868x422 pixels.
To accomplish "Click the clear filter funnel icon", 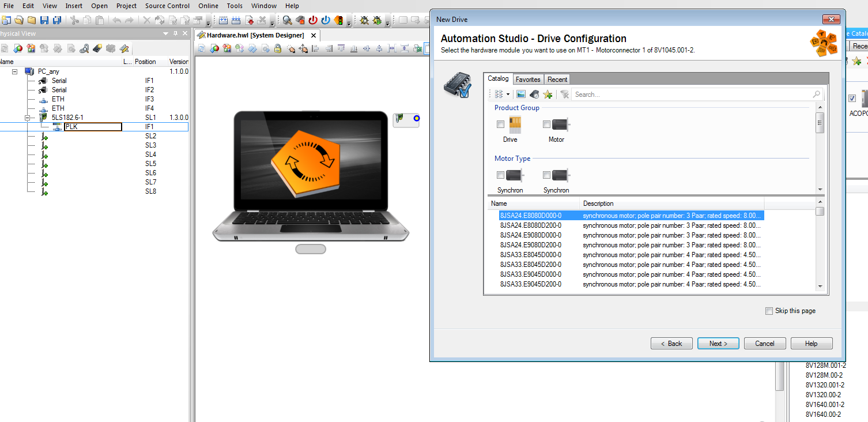I will (x=565, y=94).
